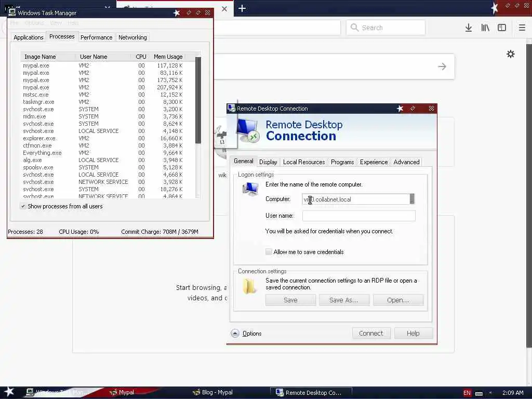Click the User name input field
Image resolution: width=532 pixels, height=399 pixels.
point(358,216)
